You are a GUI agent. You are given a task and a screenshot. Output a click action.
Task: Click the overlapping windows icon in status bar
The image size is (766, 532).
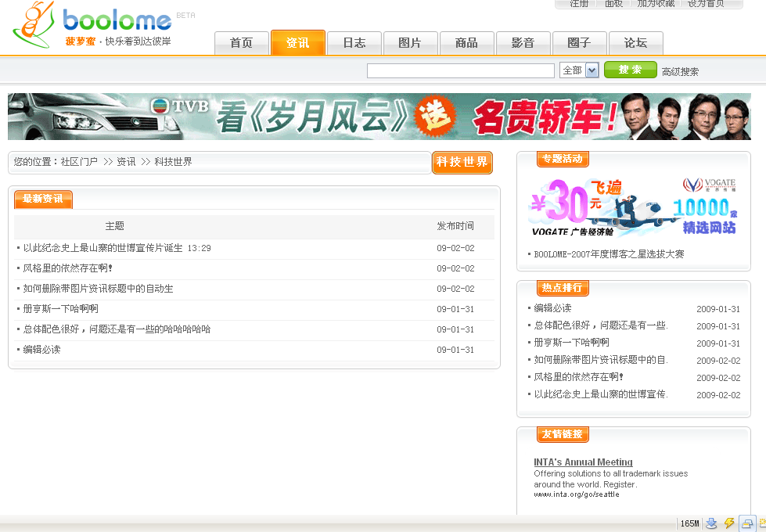pos(747,523)
